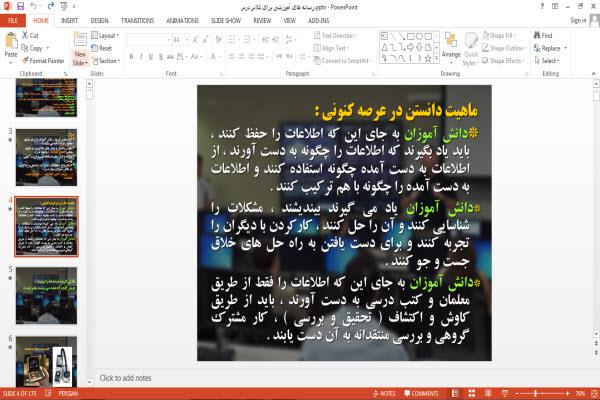This screenshot has height=400, width=600.
Task: Open Convert to SmartArt
Action: 342,61
